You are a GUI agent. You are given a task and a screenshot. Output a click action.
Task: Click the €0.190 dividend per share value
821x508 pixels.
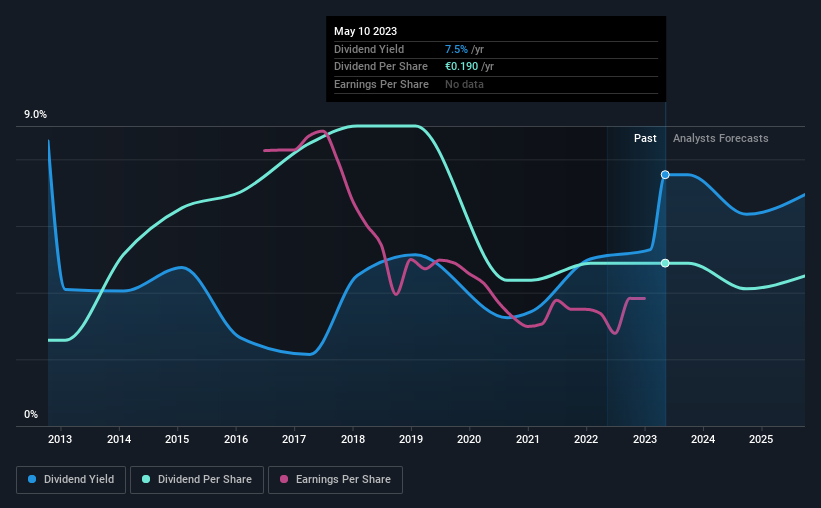coord(461,67)
